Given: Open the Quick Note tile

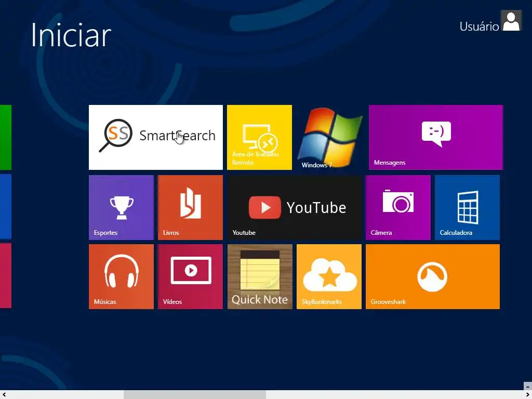Looking at the screenshot, I should click(x=260, y=276).
